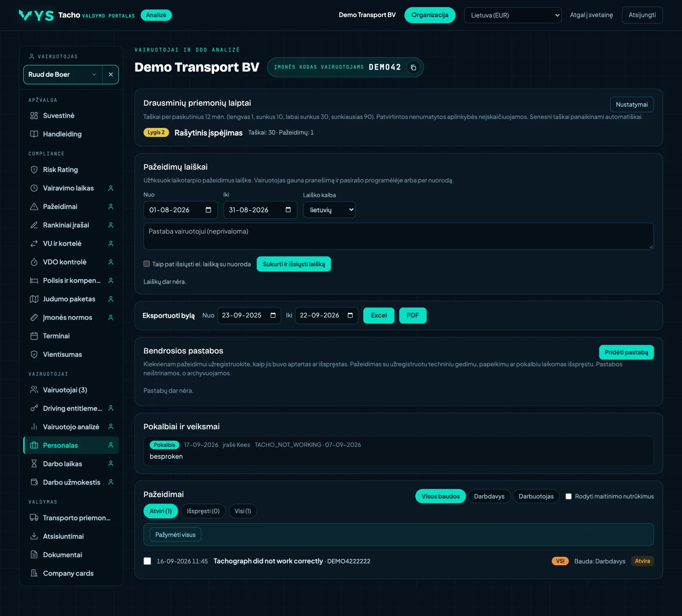Viewport: 682px width, 616px height.
Task: Open the Atsisiuntimai download icon
Action: [x=34, y=536]
